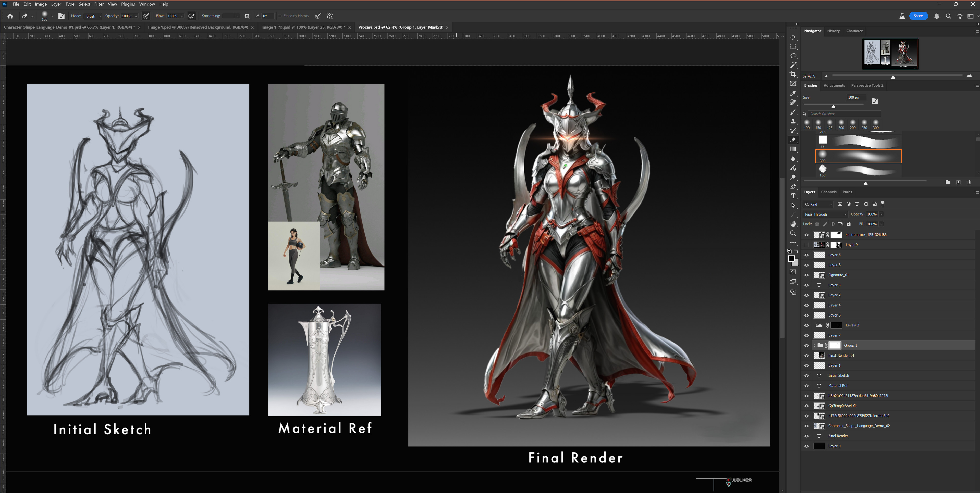Hide the Final_Render_01 layer
The width and height of the screenshot is (980, 493).
point(806,355)
